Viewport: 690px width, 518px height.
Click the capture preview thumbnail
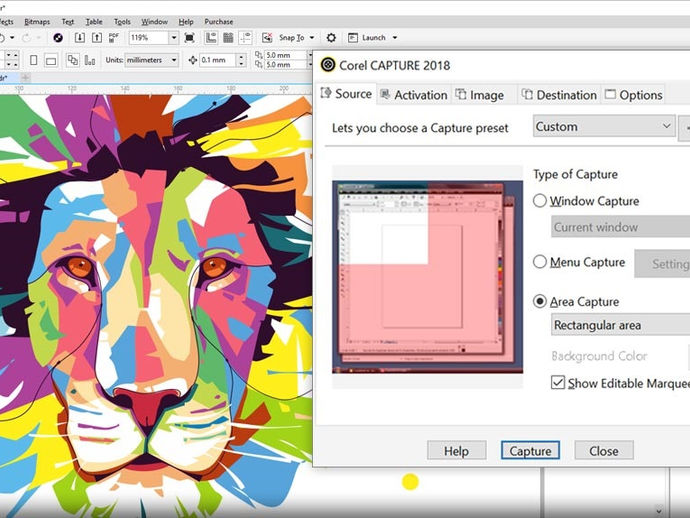[427, 277]
